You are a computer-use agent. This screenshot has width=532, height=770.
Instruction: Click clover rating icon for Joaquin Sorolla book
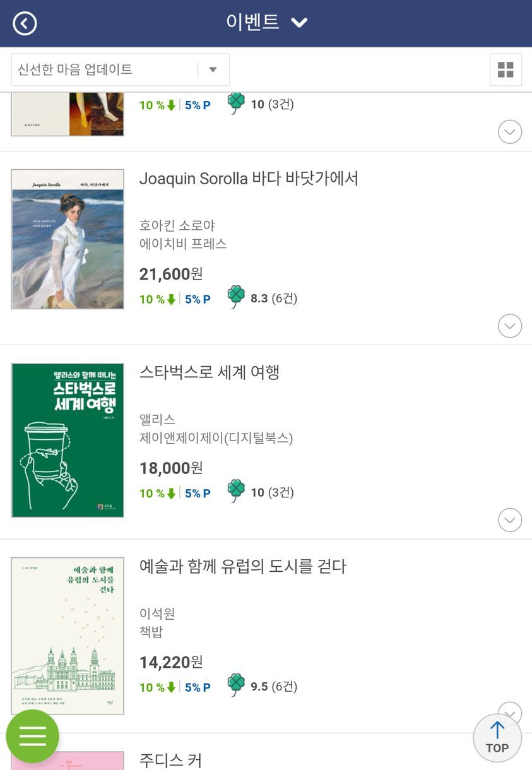click(236, 297)
